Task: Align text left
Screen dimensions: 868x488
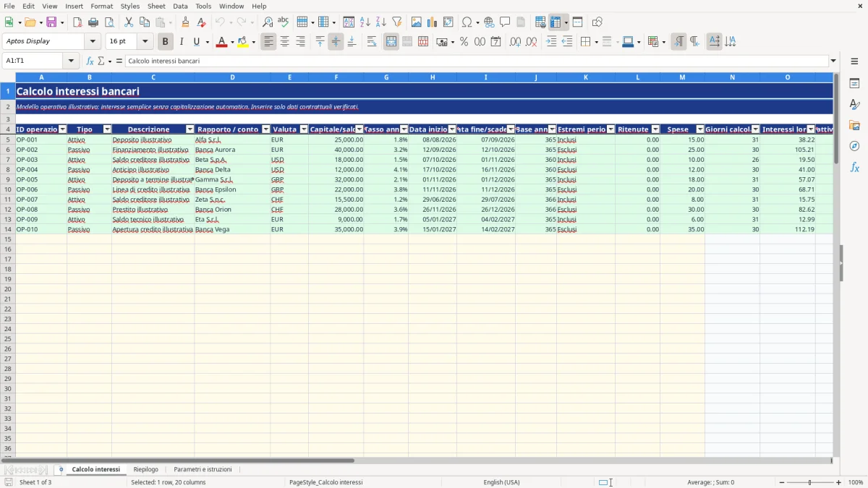Action: [269, 42]
